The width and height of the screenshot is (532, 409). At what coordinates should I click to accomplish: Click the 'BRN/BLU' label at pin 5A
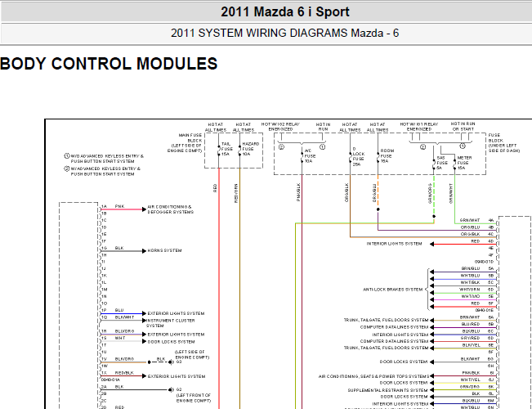470,268
